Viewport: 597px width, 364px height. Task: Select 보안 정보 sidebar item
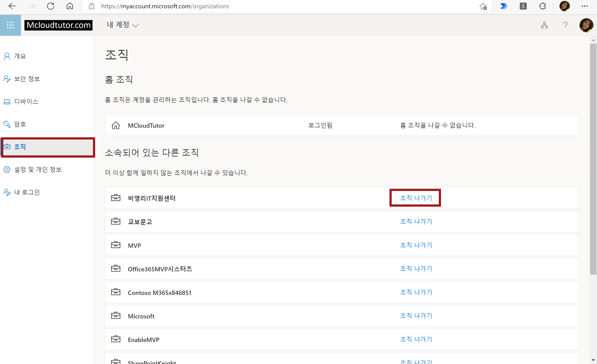pyautogui.click(x=27, y=79)
